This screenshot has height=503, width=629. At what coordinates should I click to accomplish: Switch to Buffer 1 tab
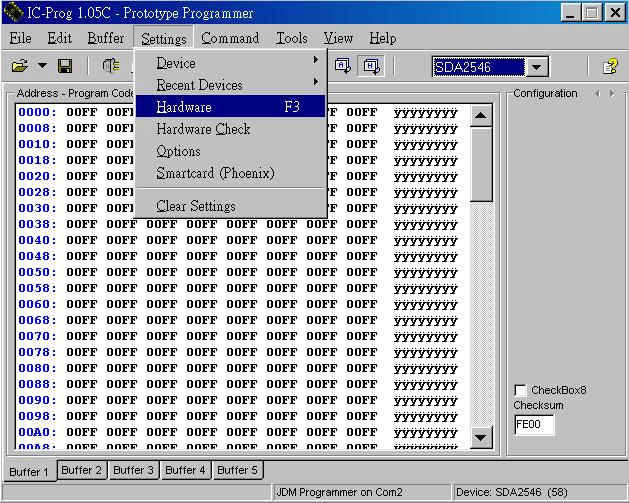point(29,472)
